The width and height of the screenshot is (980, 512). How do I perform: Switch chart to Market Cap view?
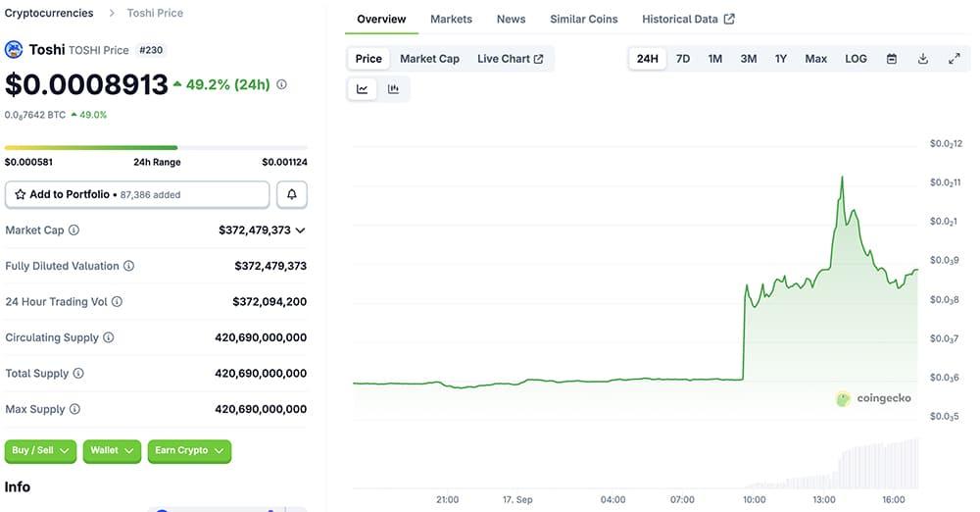pyautogui.click(x=429, y=59)
